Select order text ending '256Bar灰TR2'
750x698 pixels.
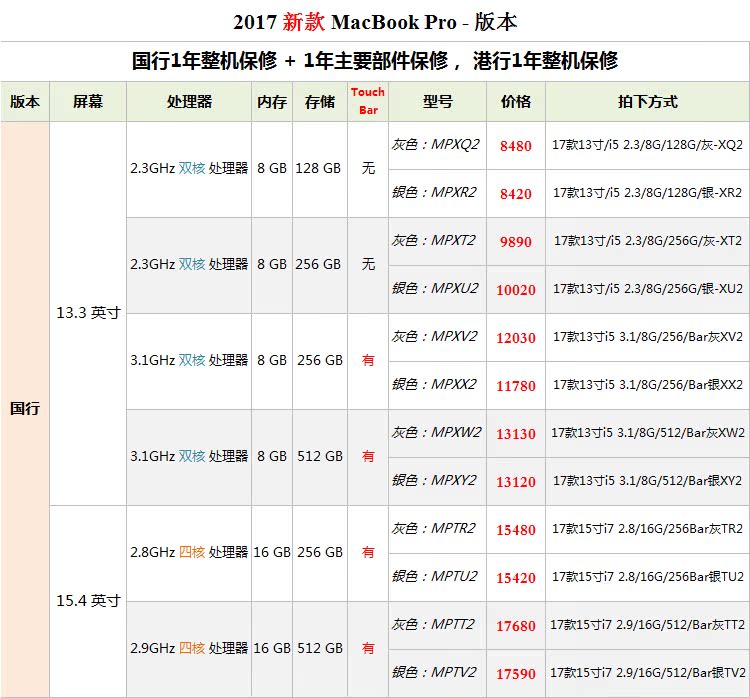648,528
